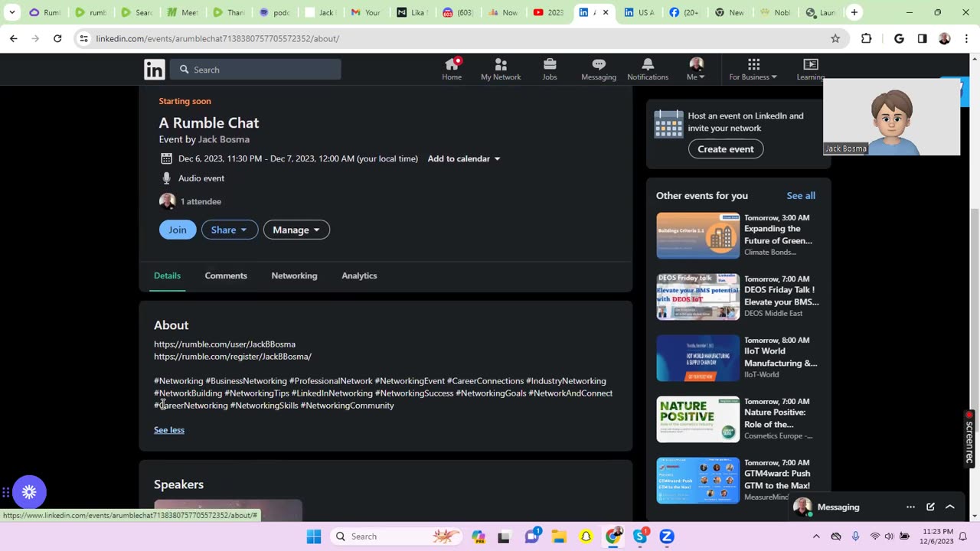Go to the Home feed icon
The width and height of the screenshot is (980, 551).
[x=452, y=64]
